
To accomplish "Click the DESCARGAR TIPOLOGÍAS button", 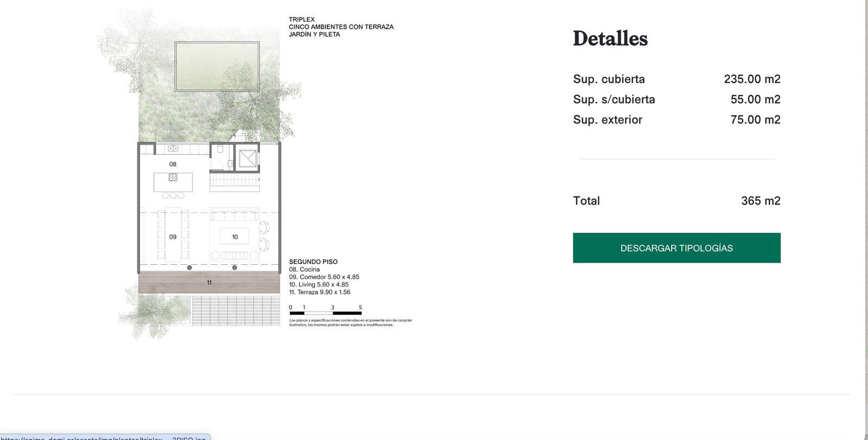I will coord(676,248).
